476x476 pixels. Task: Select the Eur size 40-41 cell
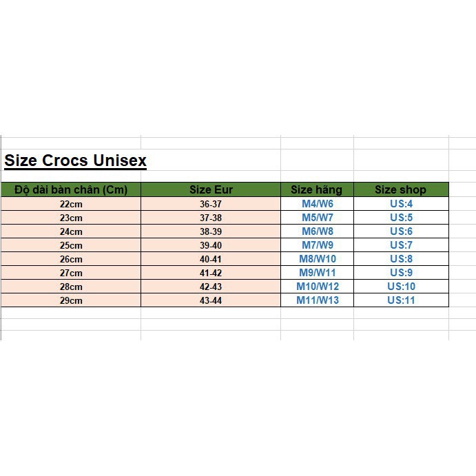pyautogui.click(x=211, y=259)
